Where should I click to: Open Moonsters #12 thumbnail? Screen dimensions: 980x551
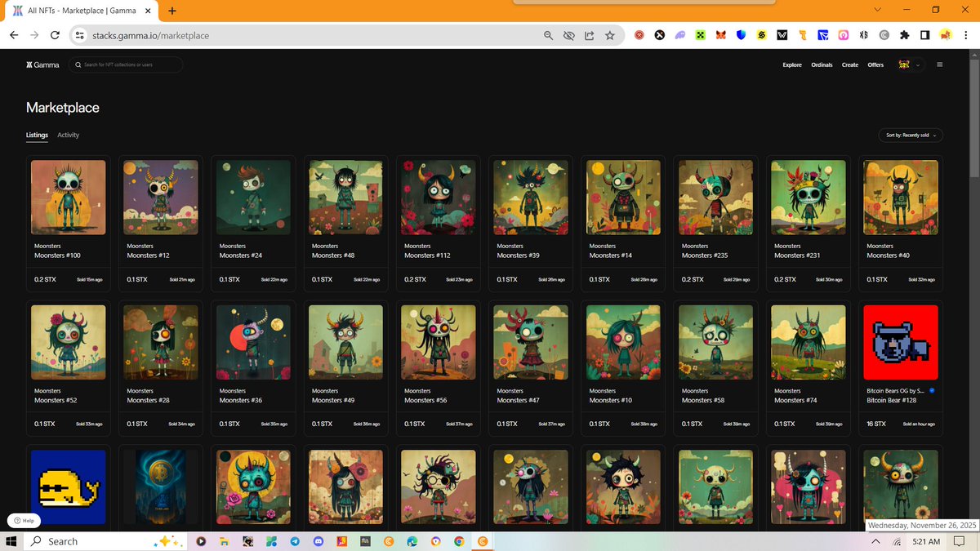pyautogui.click(x=160, y=198)
